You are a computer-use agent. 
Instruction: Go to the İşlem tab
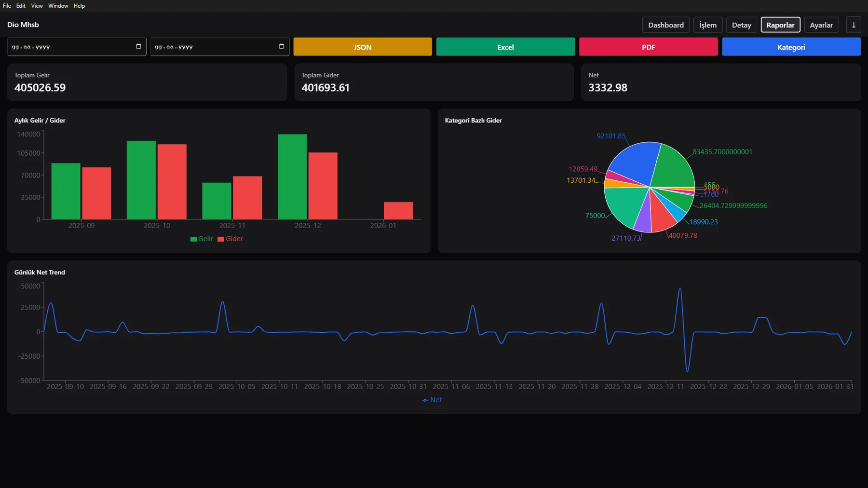point(707,25)
